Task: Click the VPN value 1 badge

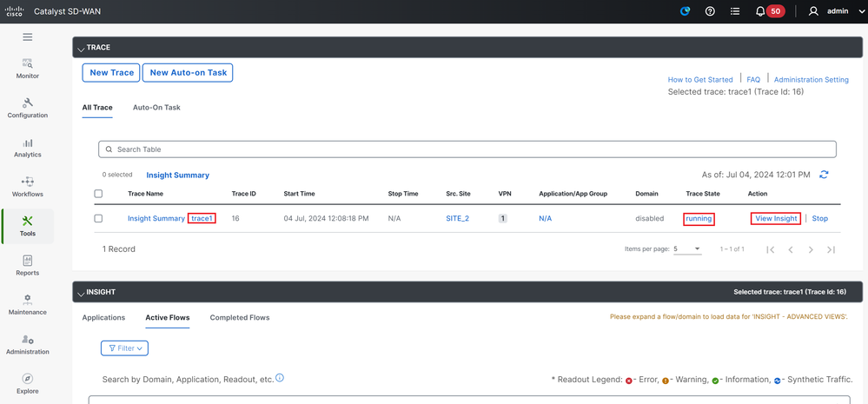Action: pos(503,219)
